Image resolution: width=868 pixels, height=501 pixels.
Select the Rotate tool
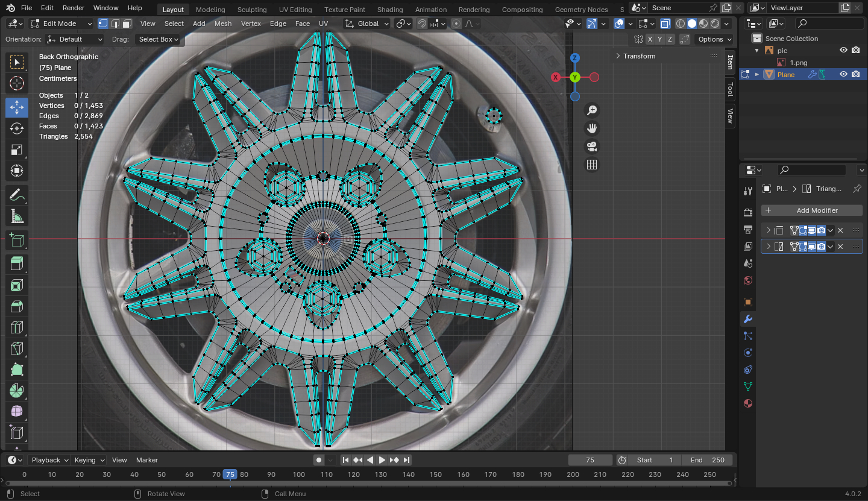(17, 128)
